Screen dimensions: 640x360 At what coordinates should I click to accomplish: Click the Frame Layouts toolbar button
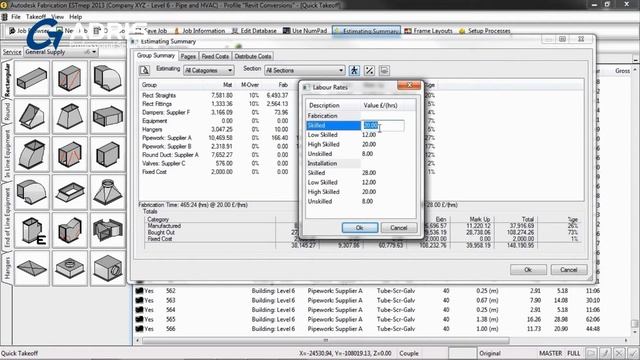click(x=429, y=31)
